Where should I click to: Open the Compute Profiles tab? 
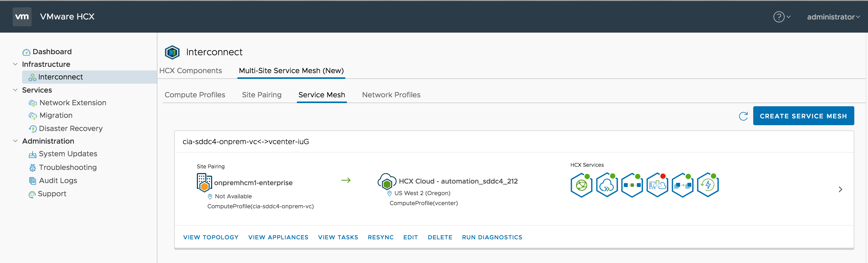(x=195, y=95)
